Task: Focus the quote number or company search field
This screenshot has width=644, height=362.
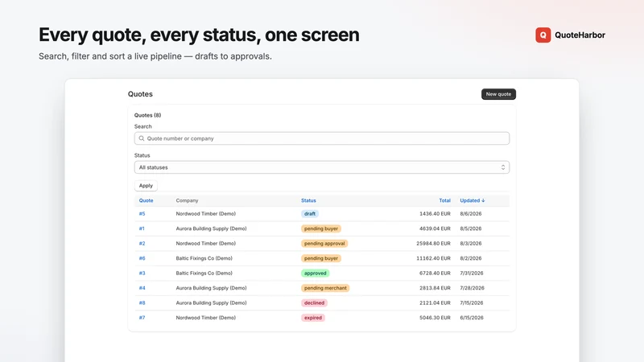Action: 321,138
